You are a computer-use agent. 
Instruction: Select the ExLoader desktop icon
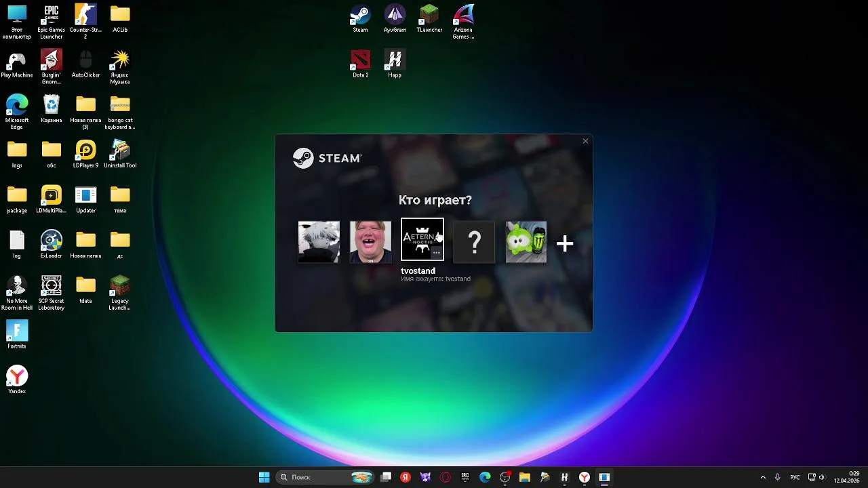(51, 245)
